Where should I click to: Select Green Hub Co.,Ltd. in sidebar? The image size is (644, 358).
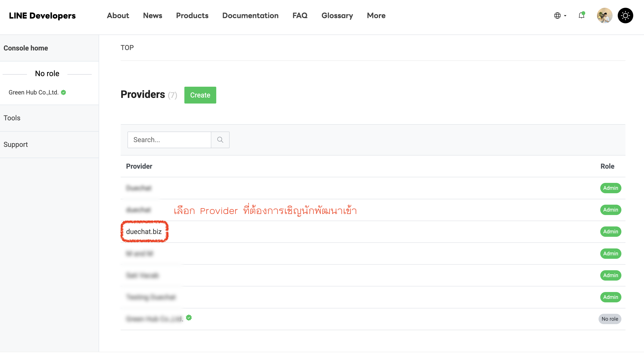[34, 92]
